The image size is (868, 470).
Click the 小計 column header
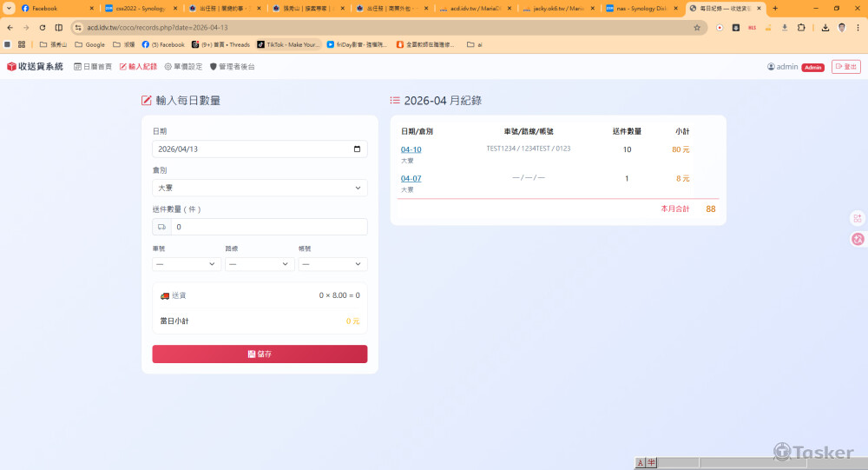(682, 131)
